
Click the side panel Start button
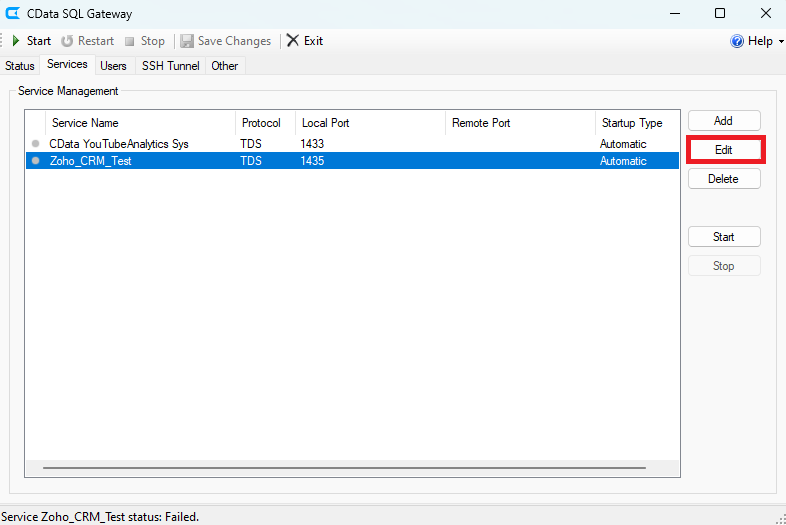[x=724, y=237]
